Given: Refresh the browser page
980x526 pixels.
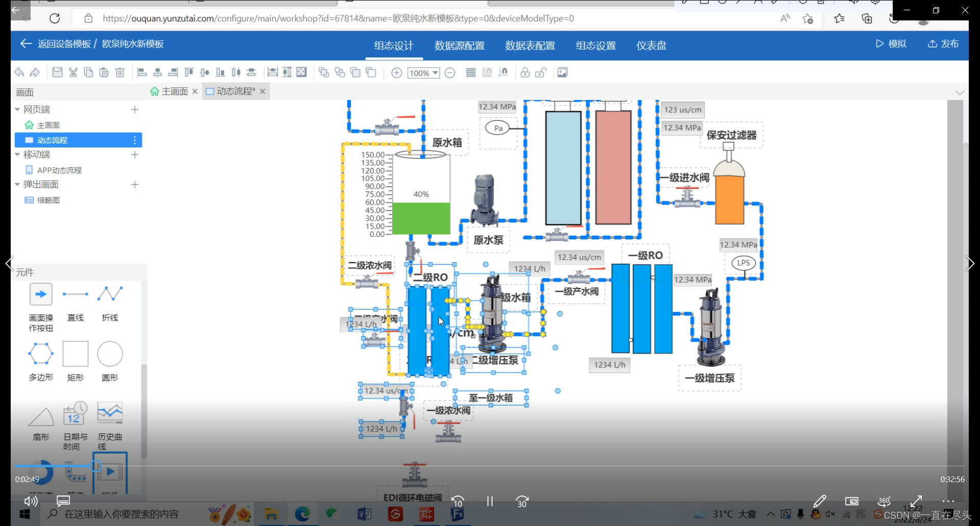Looking at the screenshot, I should (x=55, y=18).
